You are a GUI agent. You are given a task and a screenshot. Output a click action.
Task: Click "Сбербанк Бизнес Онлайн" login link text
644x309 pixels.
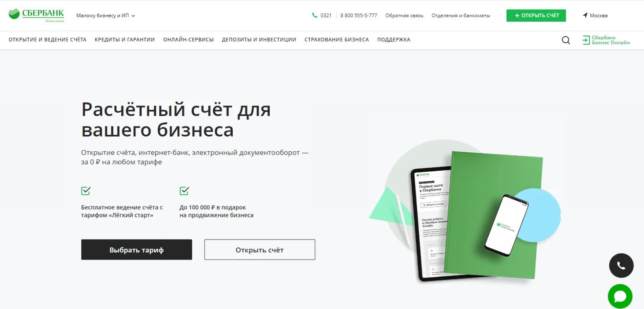[611, 40]
